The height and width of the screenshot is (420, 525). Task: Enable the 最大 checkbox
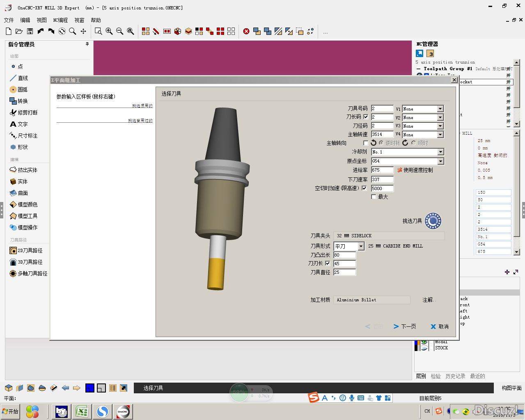pyautogui.click(x=374, y=197)
